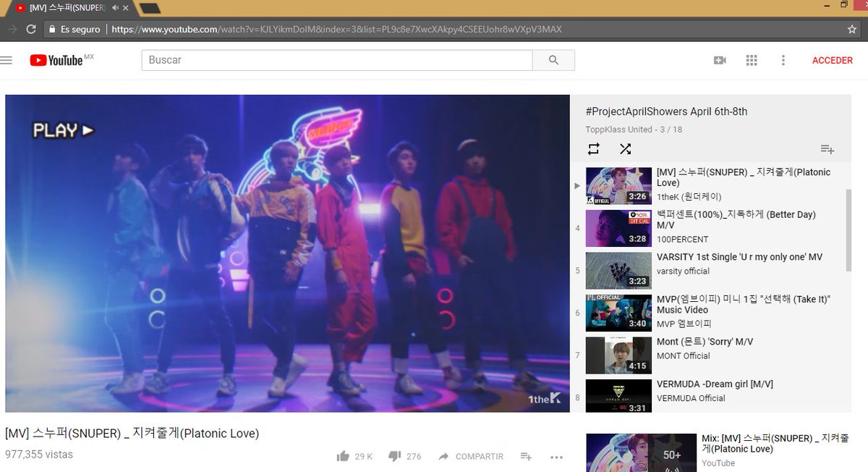Viewport: 868px width, 472px height.
Task: Click channel name 1theK (원더케이)
Action: click(689, 197)
